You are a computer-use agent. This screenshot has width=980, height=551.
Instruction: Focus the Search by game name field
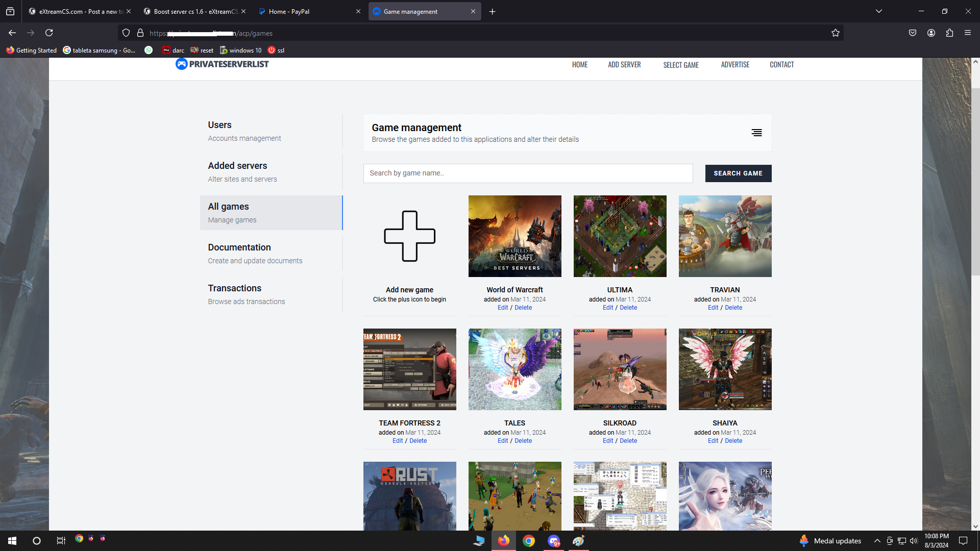528,173
